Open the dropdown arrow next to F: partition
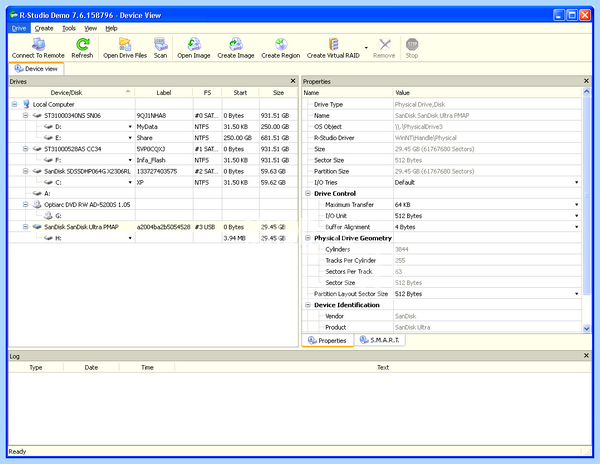 (x=130, y=160)
